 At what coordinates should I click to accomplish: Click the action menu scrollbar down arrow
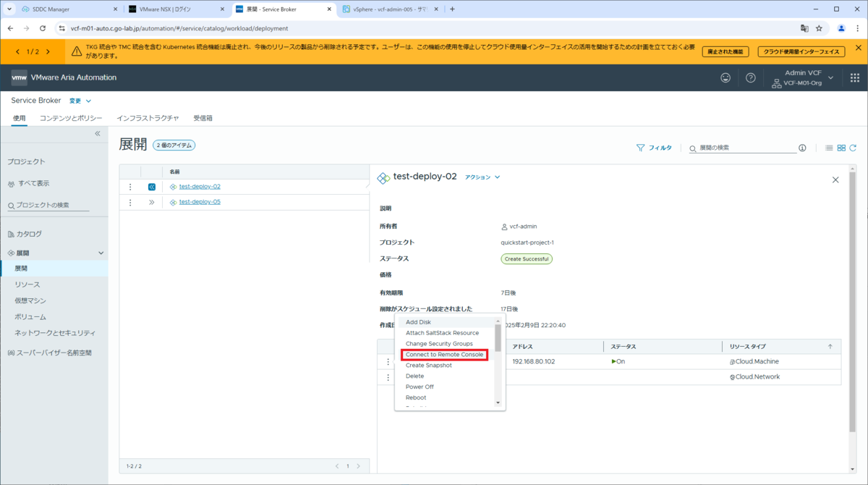(498, 402)
